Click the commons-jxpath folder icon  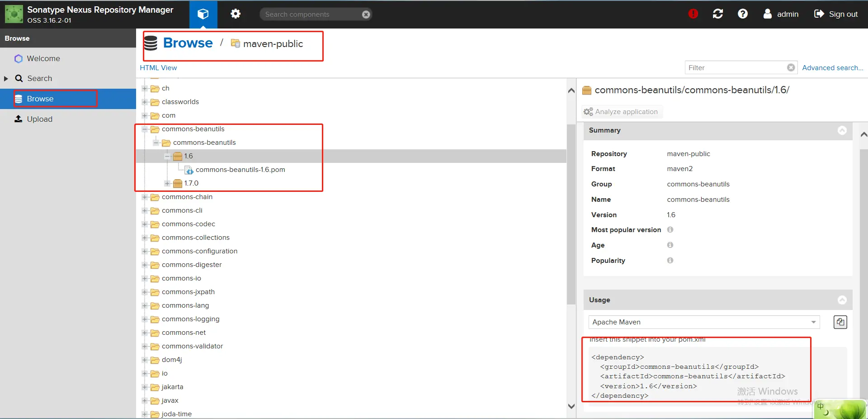click(x=155, y=292)
